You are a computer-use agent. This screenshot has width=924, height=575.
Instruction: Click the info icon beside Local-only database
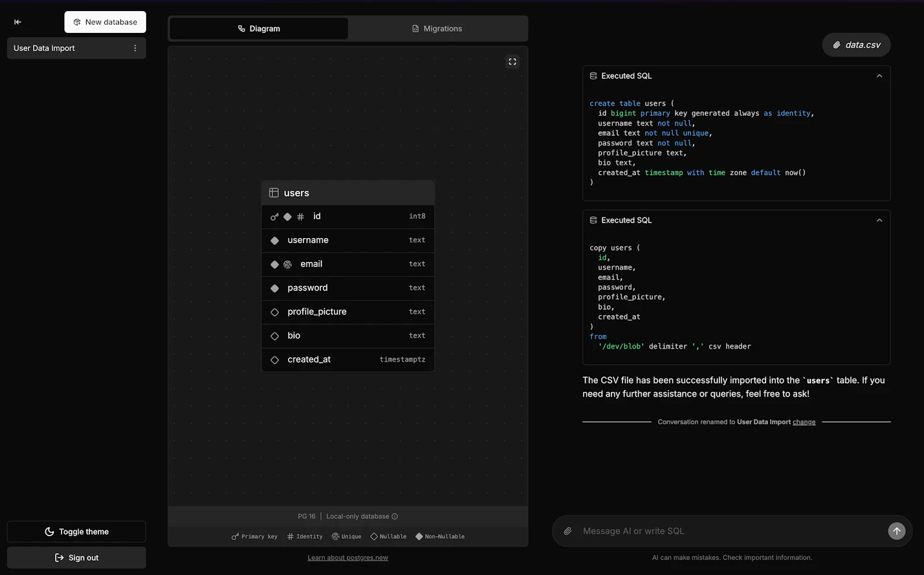pos(395,516)
